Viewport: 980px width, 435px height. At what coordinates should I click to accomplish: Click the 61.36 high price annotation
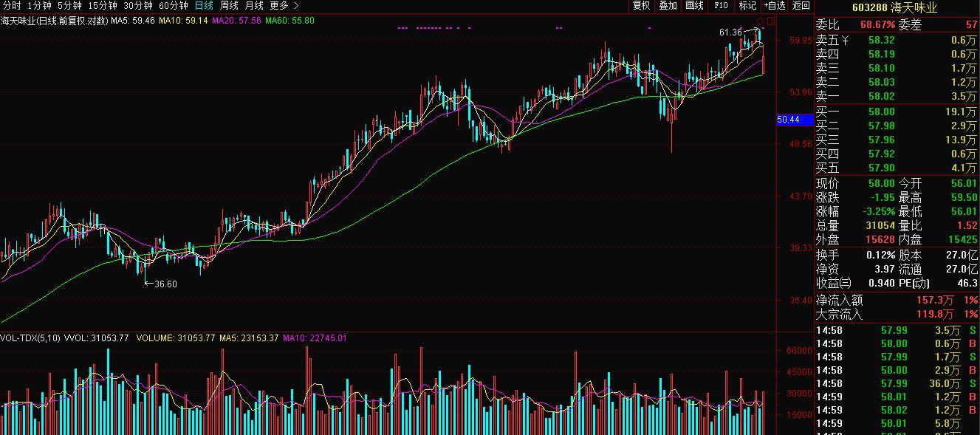pyautogui.click(x=730, y=32)
